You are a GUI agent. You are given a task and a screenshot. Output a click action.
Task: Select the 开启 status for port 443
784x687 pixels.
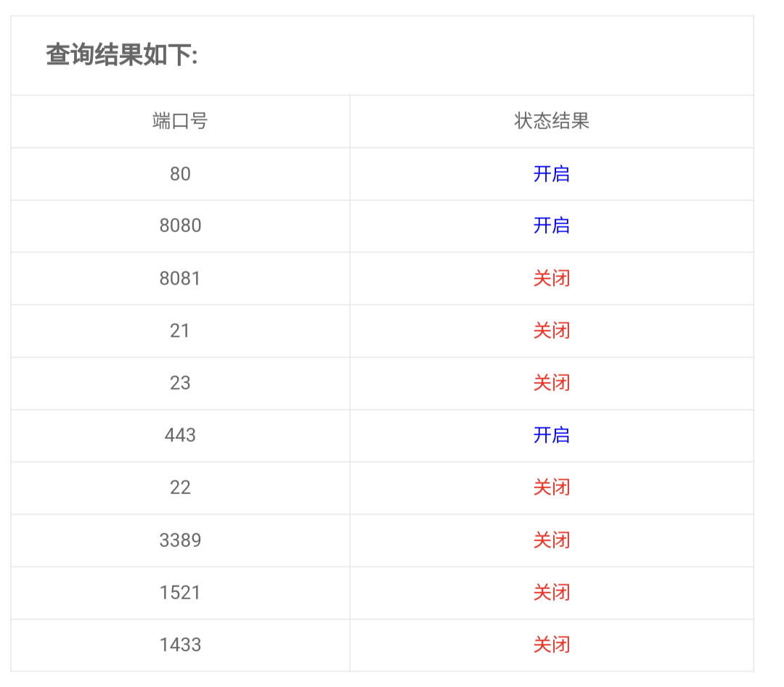[552, 435]
